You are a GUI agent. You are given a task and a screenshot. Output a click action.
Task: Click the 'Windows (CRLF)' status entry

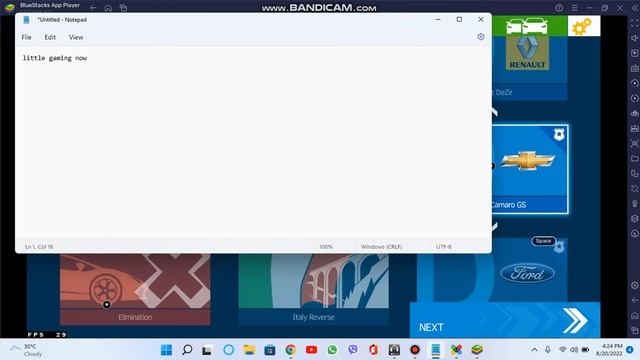click(x=381, y=247)
